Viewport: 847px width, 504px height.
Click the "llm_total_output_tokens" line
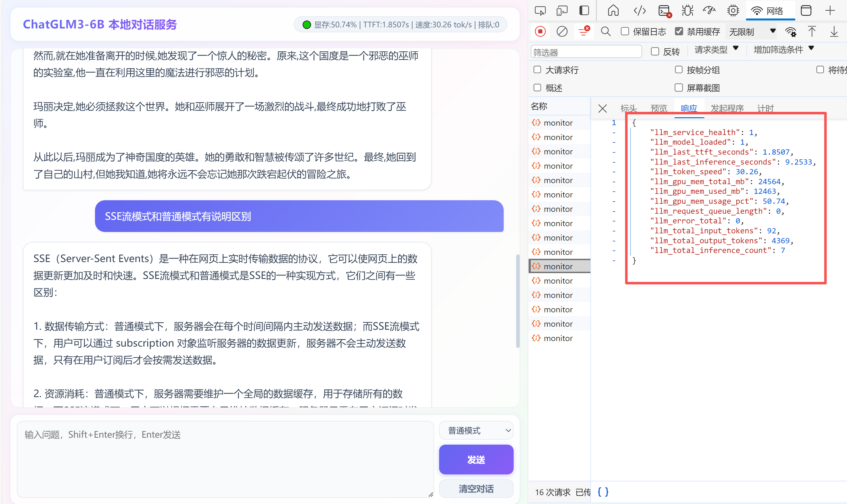point(721,241)
